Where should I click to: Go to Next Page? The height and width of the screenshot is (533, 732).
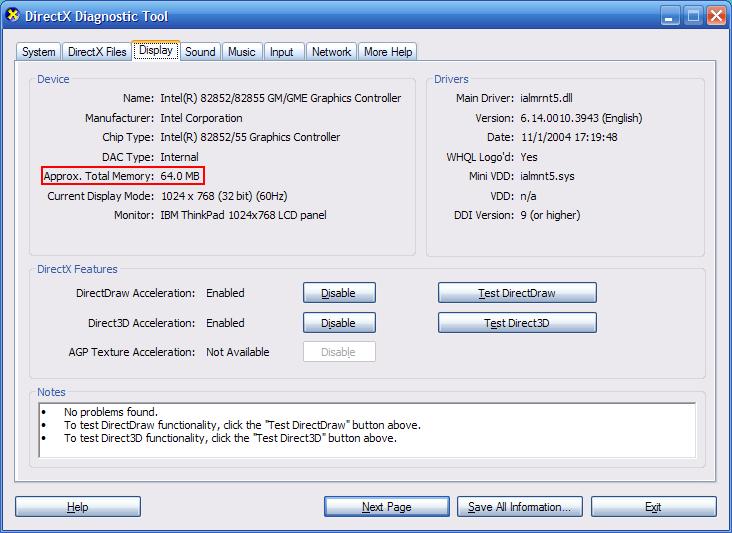[x=387, y=507]
